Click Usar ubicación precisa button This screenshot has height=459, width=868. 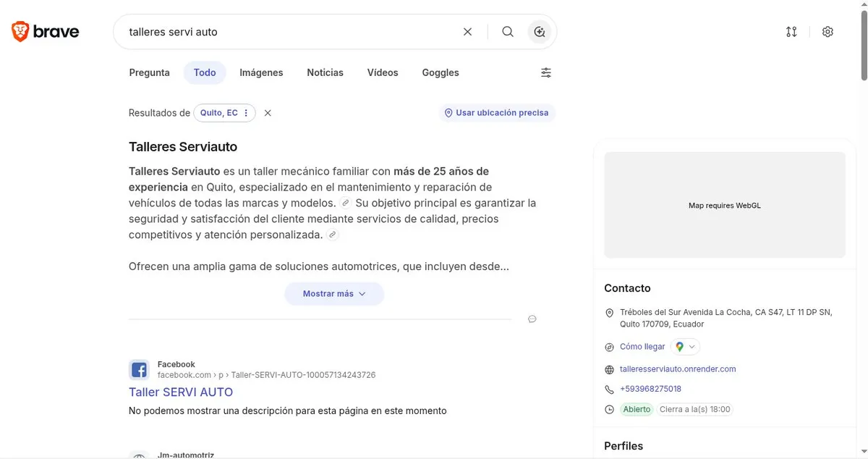pos(497,113)
